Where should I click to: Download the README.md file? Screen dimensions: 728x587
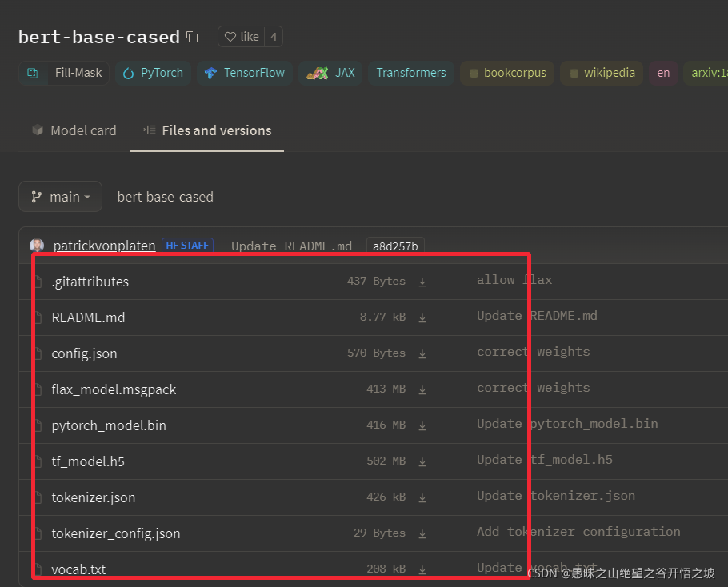[x=422, y=317]
